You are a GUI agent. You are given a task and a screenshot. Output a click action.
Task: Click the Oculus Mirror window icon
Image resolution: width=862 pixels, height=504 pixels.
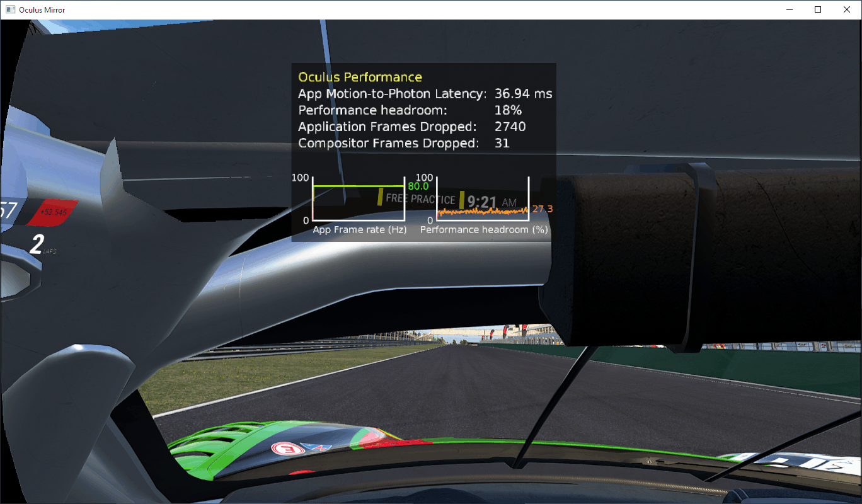tap(10, 9)
